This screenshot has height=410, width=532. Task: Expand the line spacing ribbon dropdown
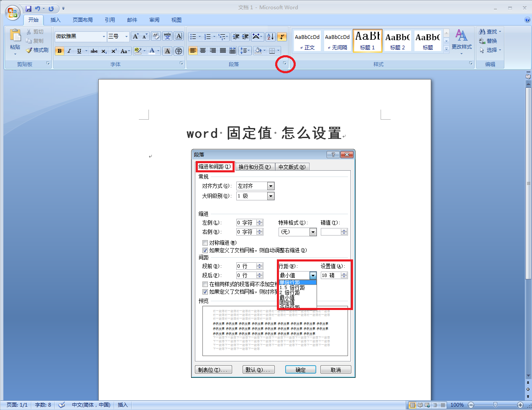click(x=249, y=51)
